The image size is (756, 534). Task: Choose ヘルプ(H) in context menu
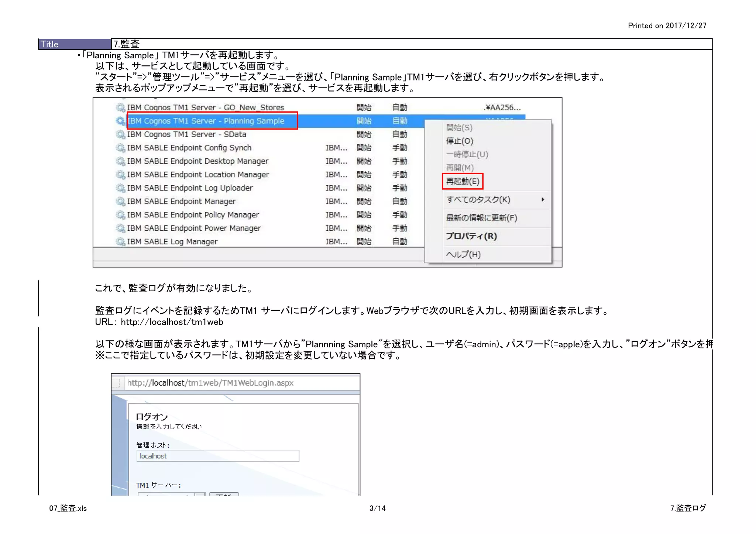pyautogui.click(x=463, y=254)
